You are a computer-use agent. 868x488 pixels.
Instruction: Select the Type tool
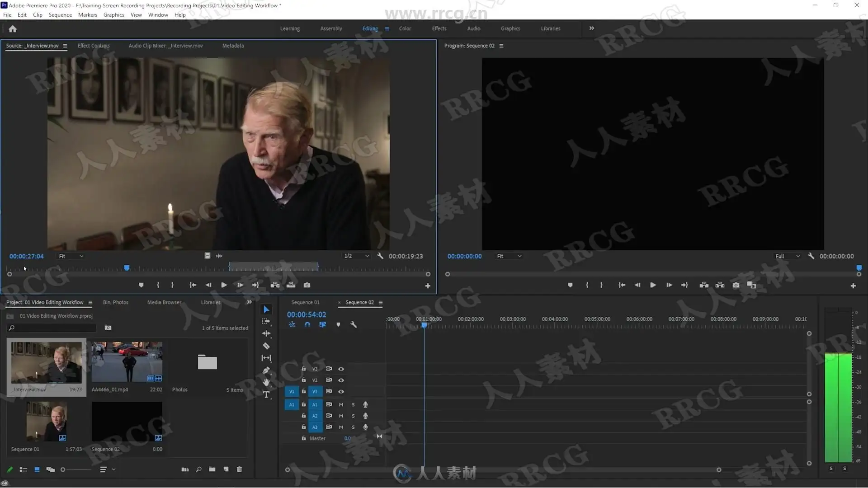point(266,394)
